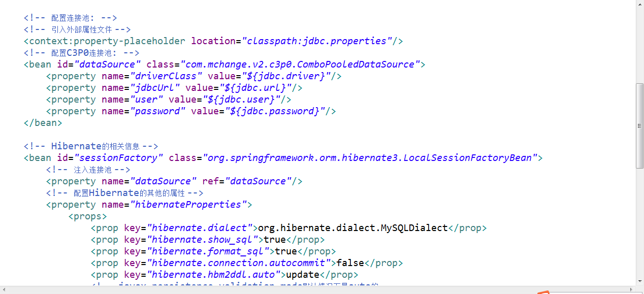
Task: Click the "Hibernate的相关信息" comment
Action: pyautogui.click(x=91, y=146)
